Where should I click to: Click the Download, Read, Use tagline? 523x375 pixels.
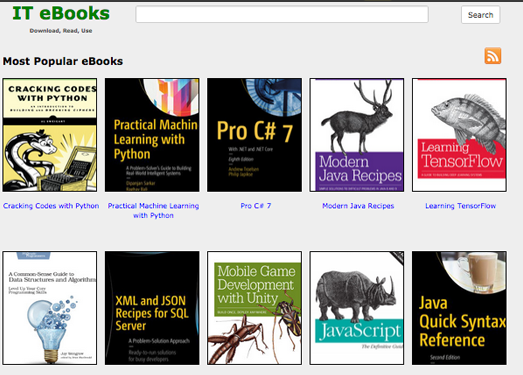61,31
